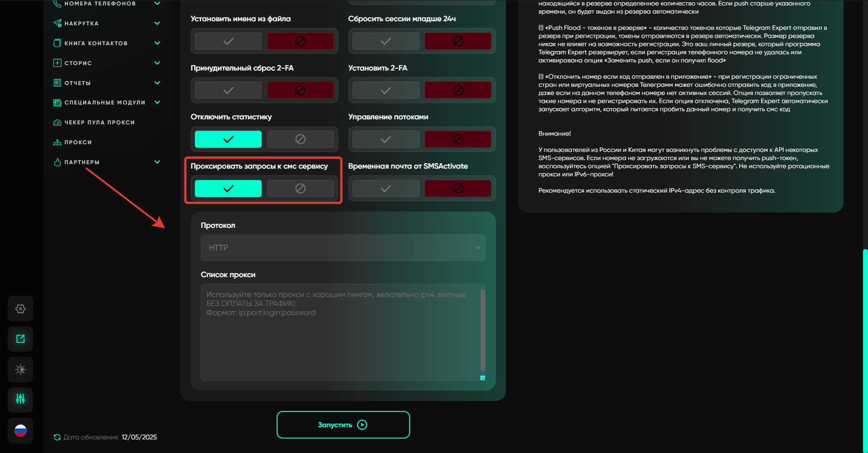Click the Russian flag language icon
This screenshot has width=868, height=453.
click(20, 430)
